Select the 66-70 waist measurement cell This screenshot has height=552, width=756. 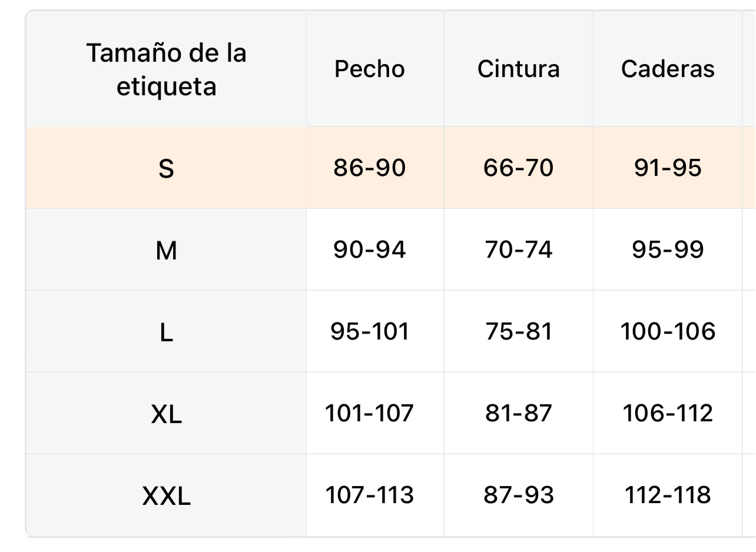pyautogui.click(x=518, y=168)
